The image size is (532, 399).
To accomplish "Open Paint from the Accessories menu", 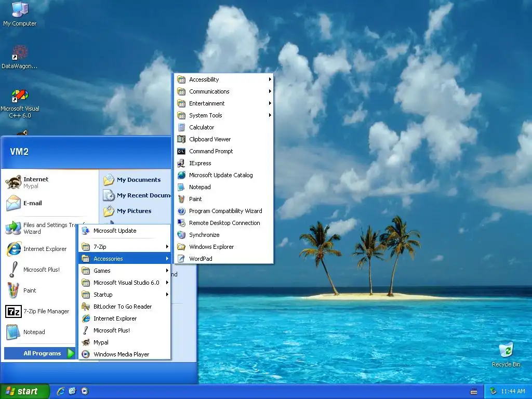I will tap(223, 199).
